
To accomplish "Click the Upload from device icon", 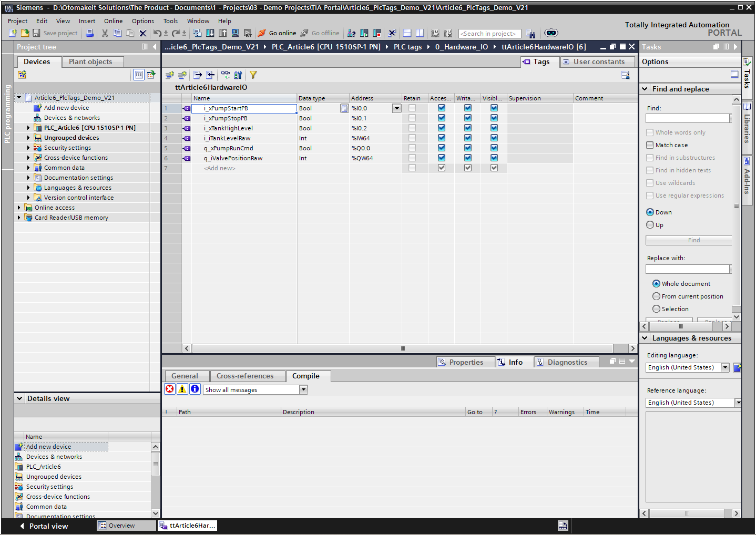I will pos(222,33).
